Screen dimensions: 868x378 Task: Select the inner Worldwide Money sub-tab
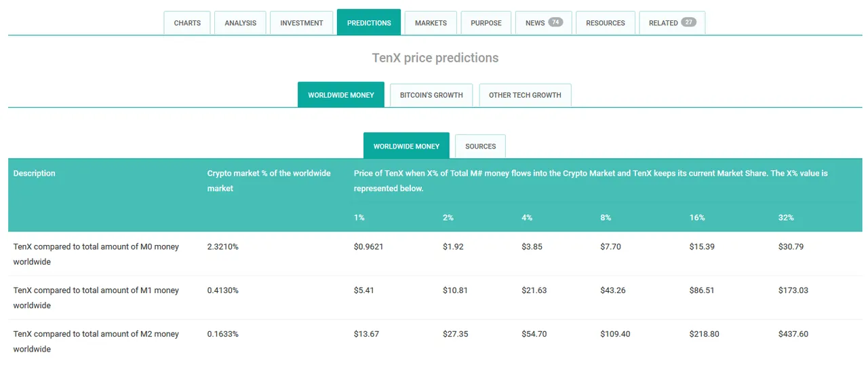406,146
